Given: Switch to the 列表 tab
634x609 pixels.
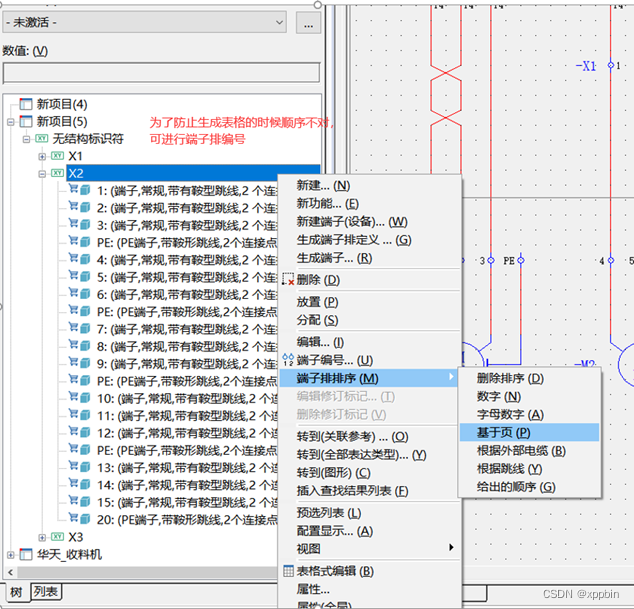Looking at the screenshot, I should point(46,592).
